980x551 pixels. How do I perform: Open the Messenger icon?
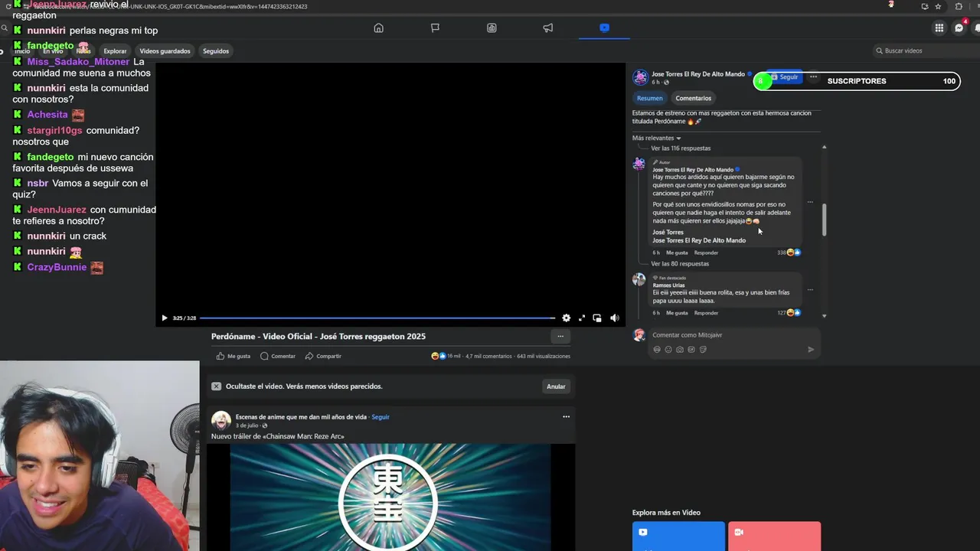point(959,28)
